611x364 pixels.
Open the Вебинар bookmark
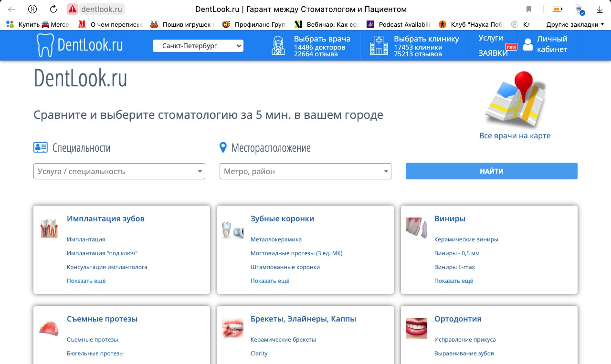coord(326,24)
